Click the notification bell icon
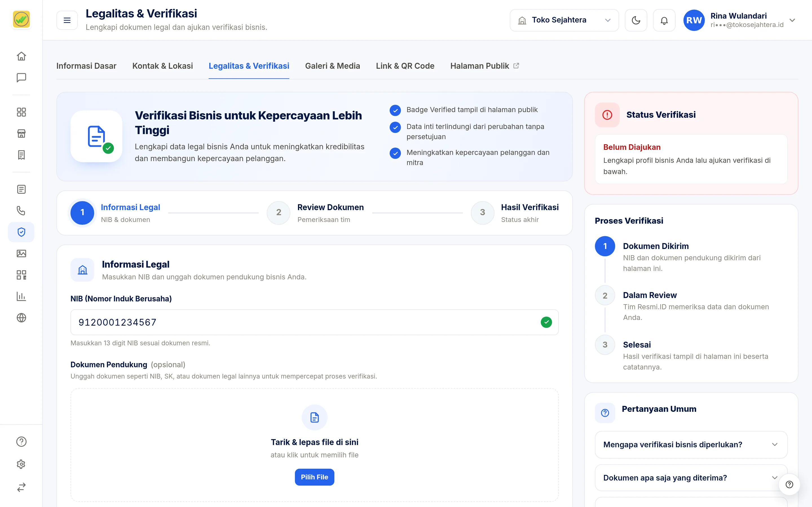The image size is (812, 507). click(x=664, y=21)
